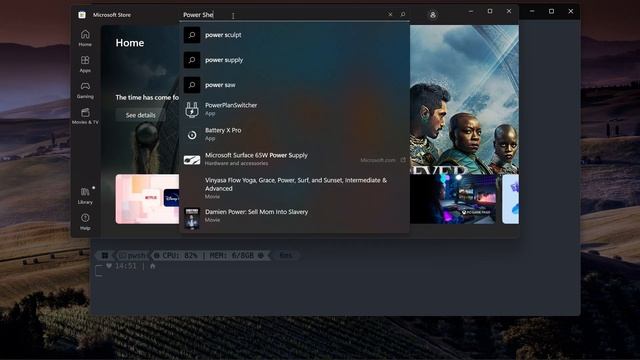This screenshot has height=360, width=640.
Task: Open Movies & TV in sidebar
Action: [x=85, y=116]
